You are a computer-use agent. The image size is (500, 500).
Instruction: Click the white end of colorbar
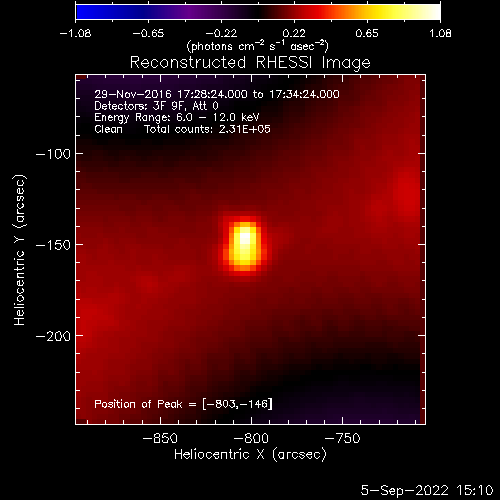433,12
